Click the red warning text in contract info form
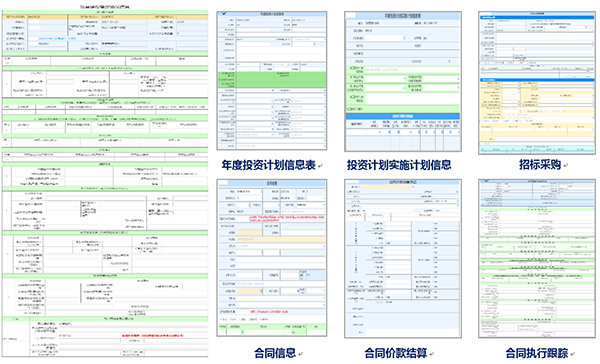The height and width of the screenshot is (364, 600). (287, 219)
